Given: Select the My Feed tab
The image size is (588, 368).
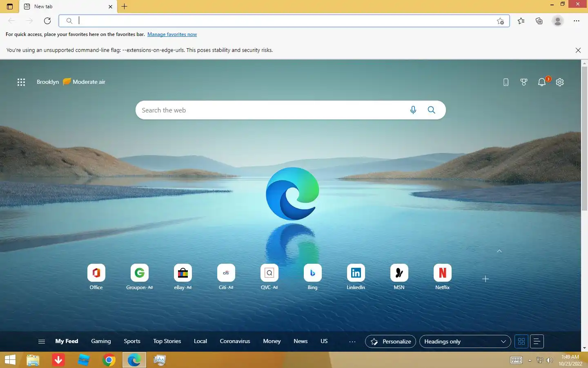Looking at the screenshot, I should (67, 341).
